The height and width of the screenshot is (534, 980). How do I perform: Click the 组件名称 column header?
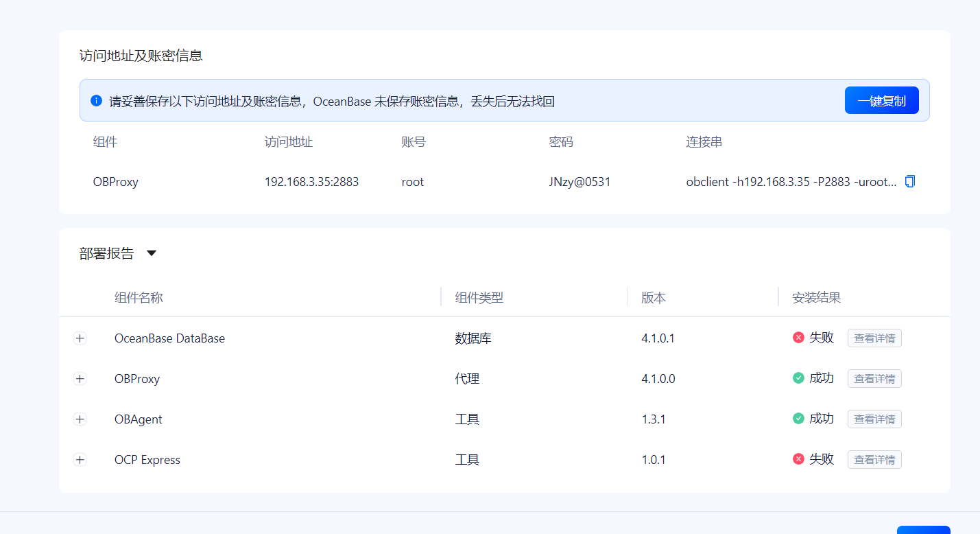click(x=139, y=298)
